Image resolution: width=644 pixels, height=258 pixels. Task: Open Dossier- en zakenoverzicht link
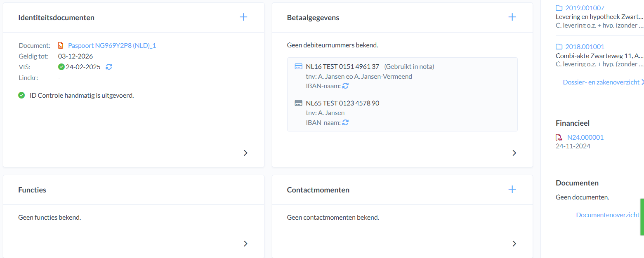601,82
